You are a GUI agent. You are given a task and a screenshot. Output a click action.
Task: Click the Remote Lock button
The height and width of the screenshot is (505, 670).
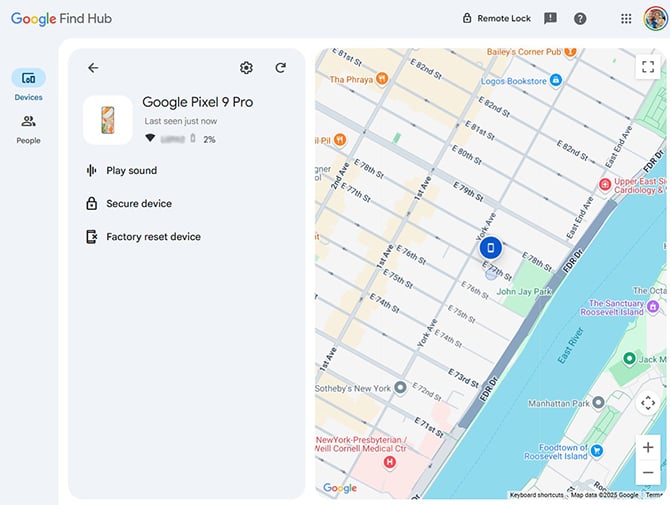point(497,18)
